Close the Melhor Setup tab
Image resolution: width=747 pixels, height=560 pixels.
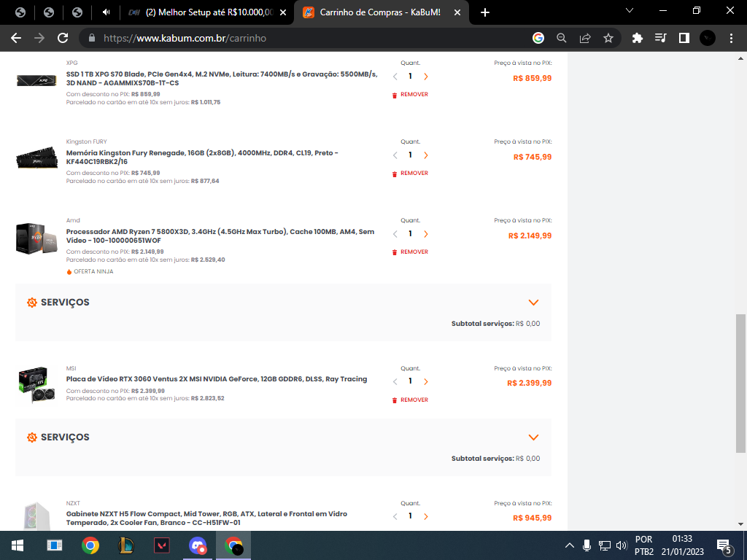(x=283, y=13)
